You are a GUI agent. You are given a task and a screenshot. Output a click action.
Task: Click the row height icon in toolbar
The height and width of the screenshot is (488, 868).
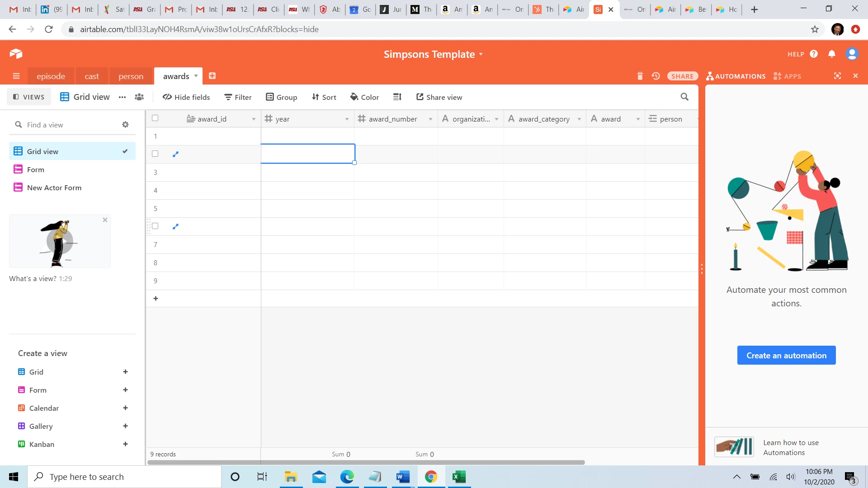tap(397, 97)
